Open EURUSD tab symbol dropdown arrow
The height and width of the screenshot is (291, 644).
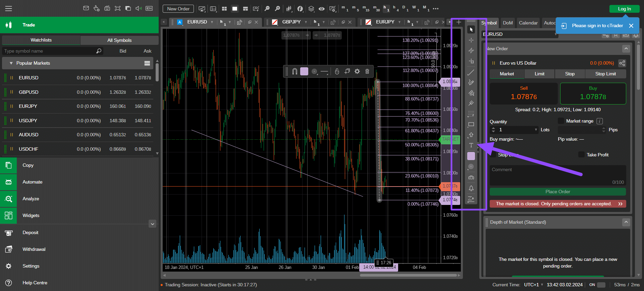tap(212, 22)
